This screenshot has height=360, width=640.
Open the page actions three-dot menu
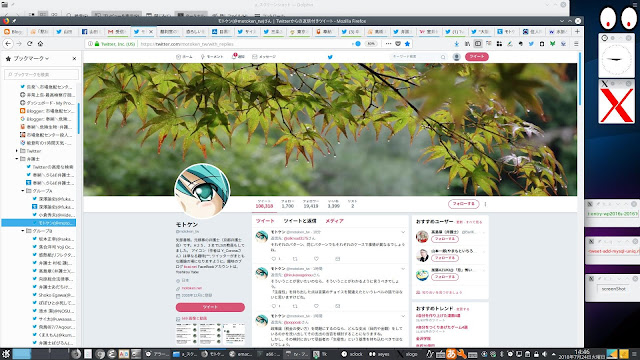coord(388,44)
